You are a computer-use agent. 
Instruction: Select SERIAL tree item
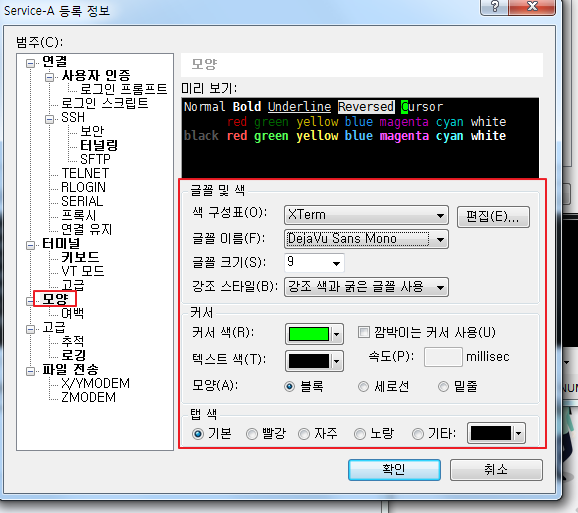coord(82,201)
